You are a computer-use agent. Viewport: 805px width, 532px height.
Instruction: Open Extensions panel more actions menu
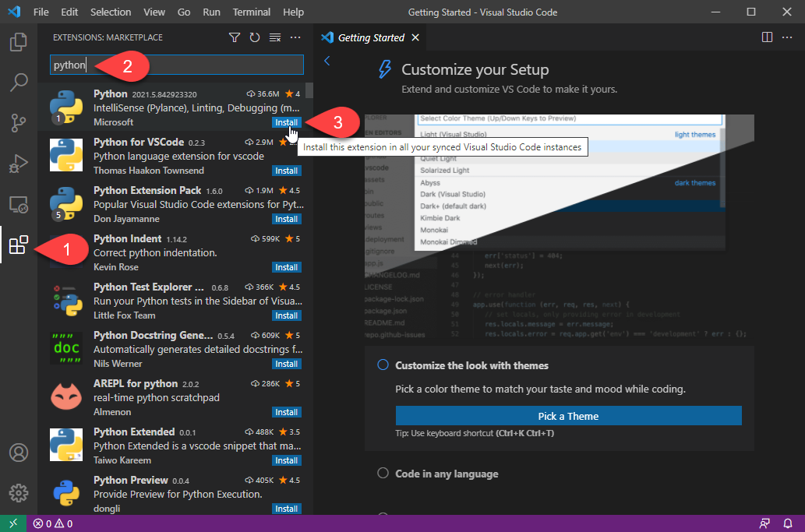pos(295,37)
